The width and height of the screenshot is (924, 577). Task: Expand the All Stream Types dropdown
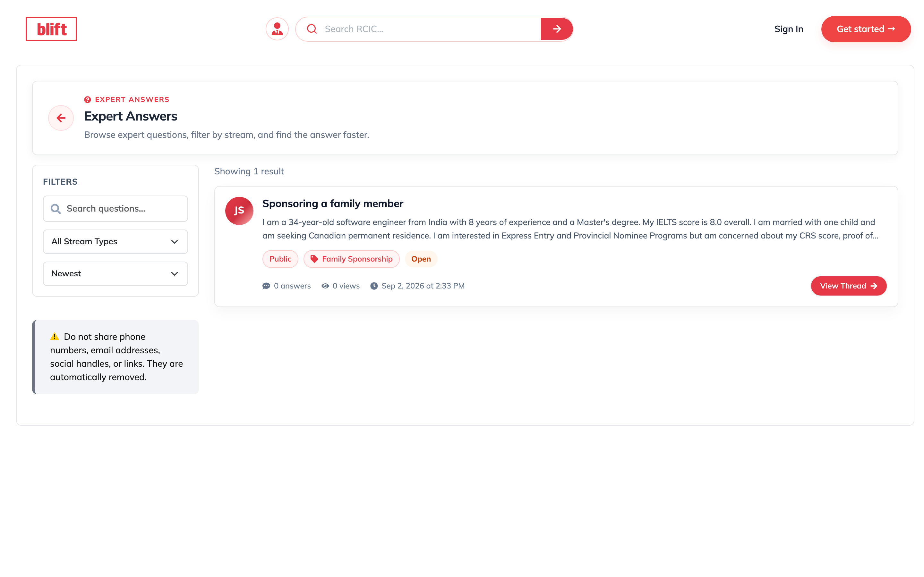coord(115,242)
